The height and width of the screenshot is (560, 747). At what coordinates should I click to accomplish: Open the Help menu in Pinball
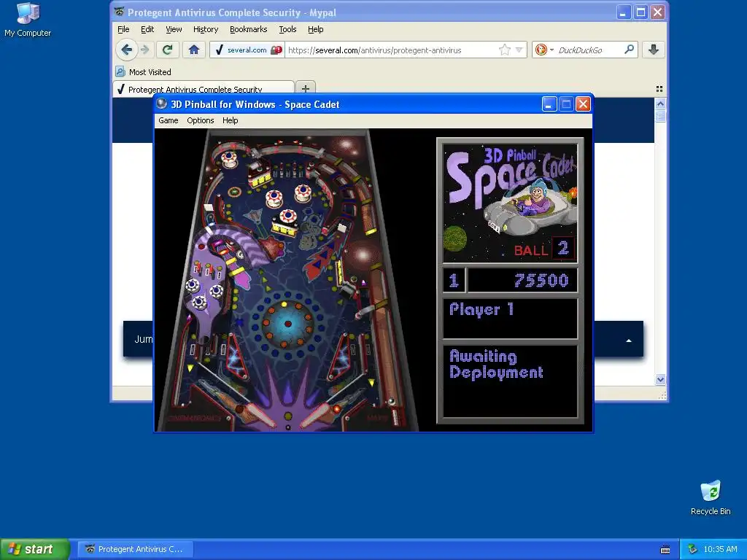tap(230, 120)
